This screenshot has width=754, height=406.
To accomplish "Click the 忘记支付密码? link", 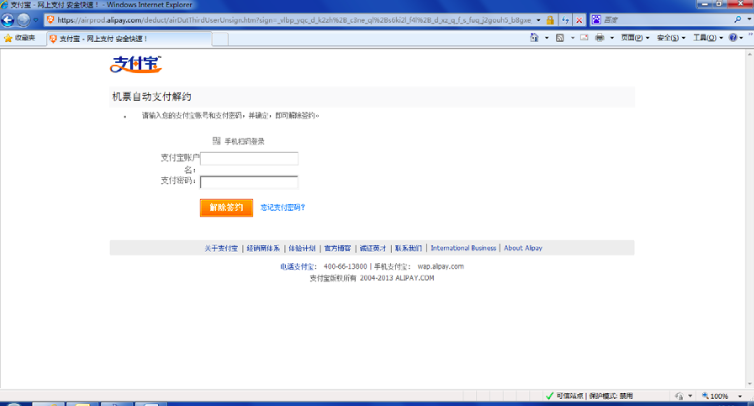I will coord(283,207).
